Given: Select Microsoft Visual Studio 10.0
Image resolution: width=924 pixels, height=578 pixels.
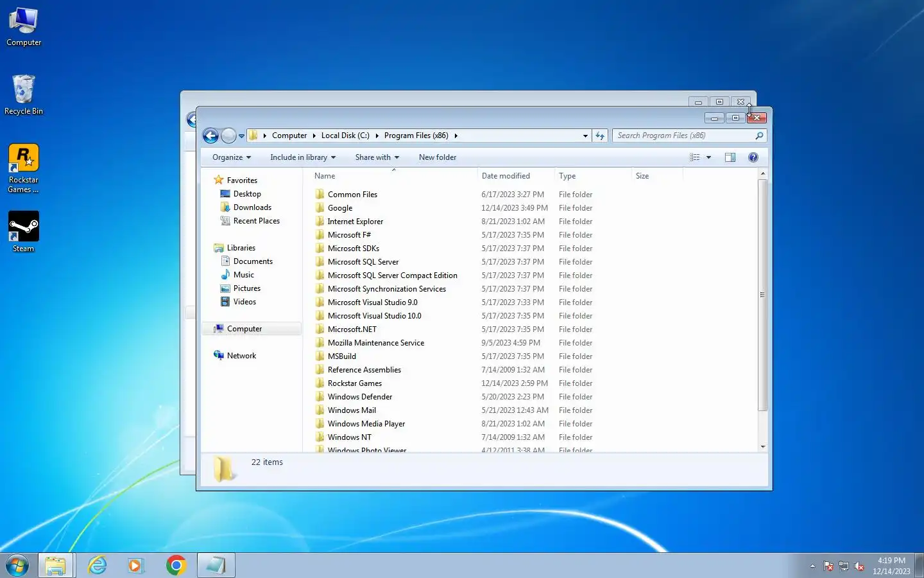Looking at the screenshot, I should [x=374, y=316].
